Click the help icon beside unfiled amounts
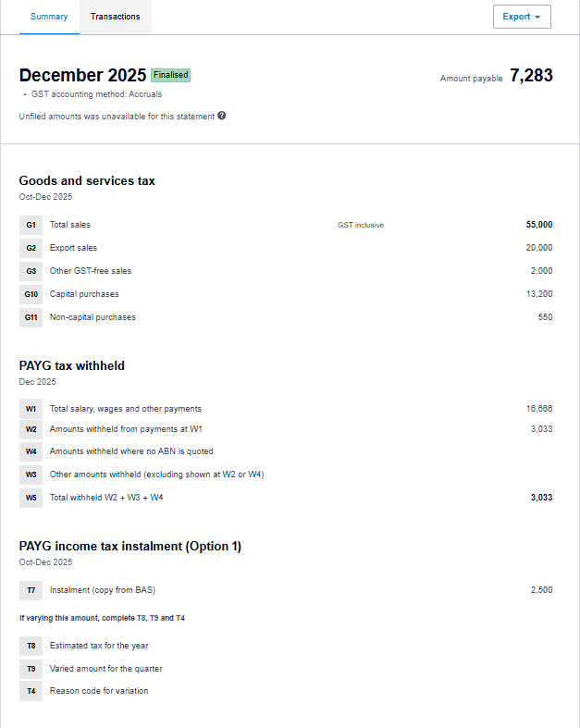Screen dimensions: 580x728 pyautogui.click(x=222, y=116)
